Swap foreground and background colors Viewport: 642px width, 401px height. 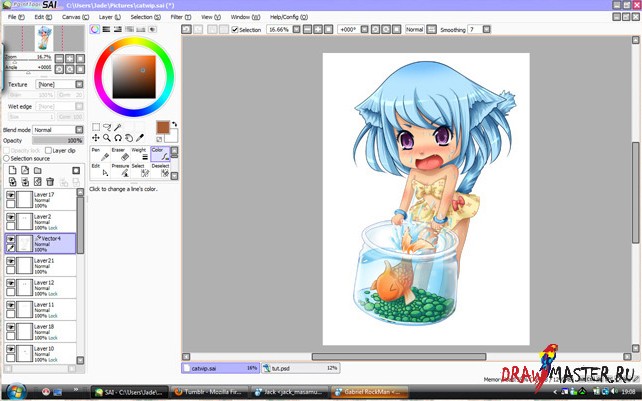(174, 124)
